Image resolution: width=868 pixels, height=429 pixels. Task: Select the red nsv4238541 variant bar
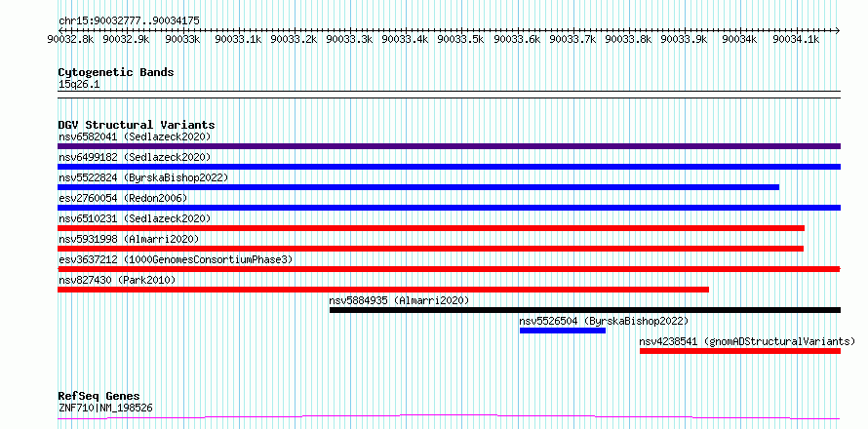coord(740,351)
